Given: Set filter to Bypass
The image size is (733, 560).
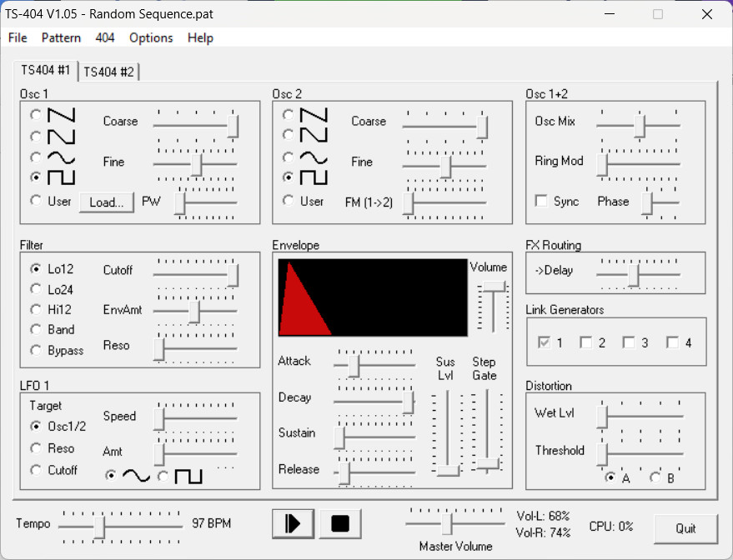Looking at the screenshot, I should (x=36, y=350).
